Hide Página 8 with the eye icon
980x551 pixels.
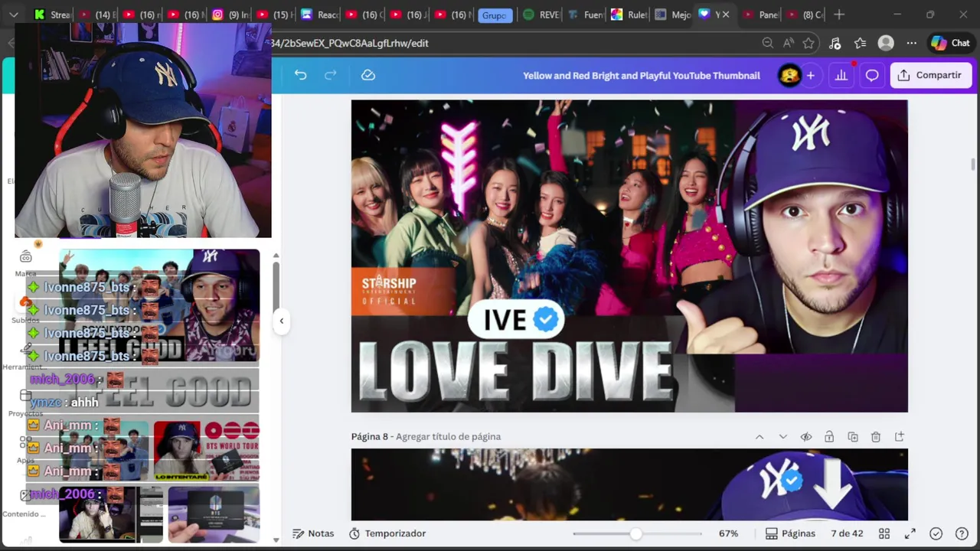(806, 437)
